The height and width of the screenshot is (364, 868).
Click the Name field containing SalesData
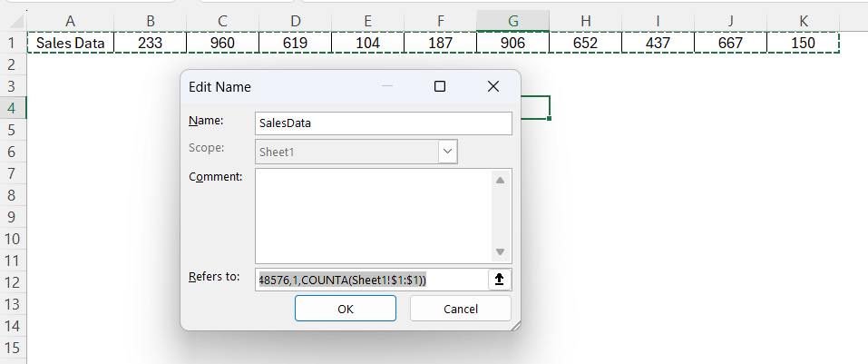point(384,123)
